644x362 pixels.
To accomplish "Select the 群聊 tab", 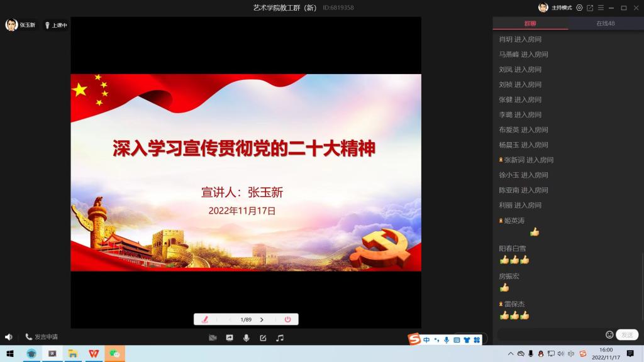I will [530, 23].
